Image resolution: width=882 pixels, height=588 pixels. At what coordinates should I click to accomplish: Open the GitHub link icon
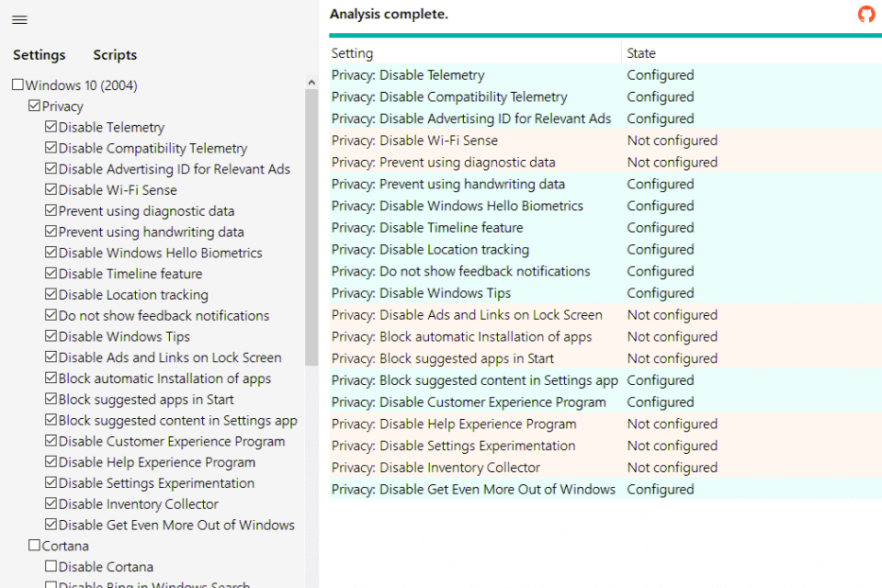(x=866, y=14)
